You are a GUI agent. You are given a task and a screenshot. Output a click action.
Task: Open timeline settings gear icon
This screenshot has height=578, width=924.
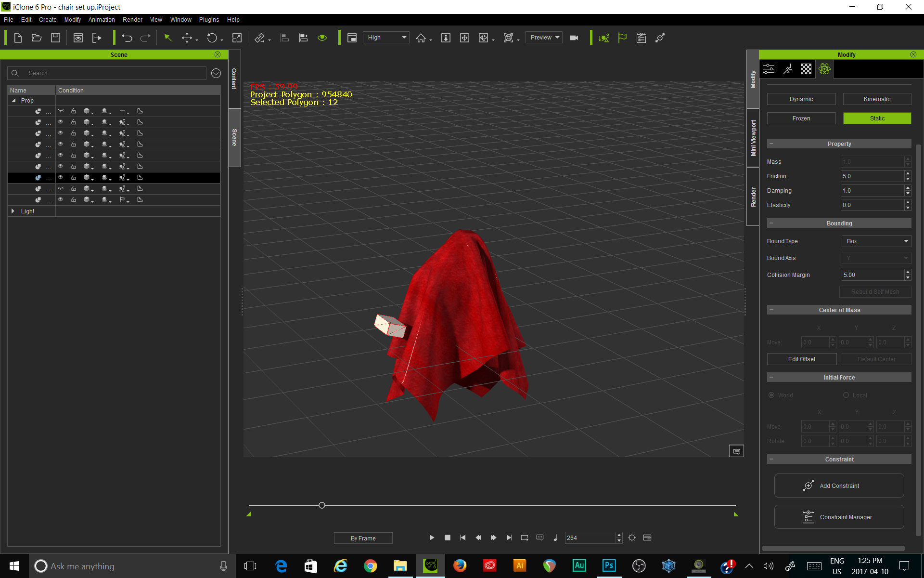pos(632,538)
